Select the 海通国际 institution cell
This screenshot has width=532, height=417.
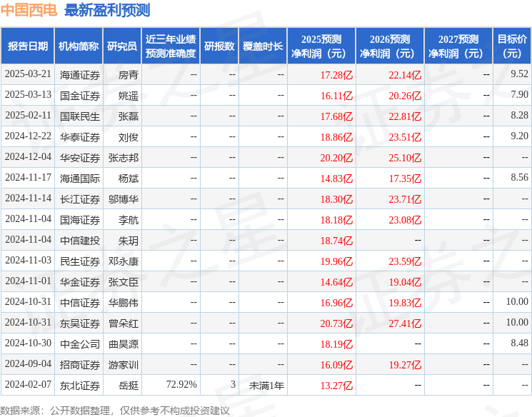(x=80, y=179)
